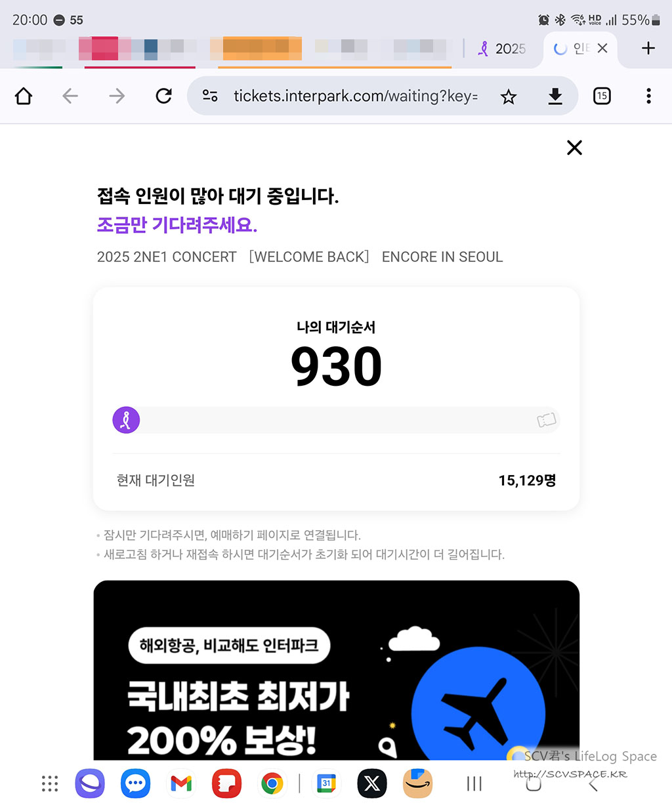Viewport: 672px width, 807px height.
Task: Go forward with the browser forward arrow
Action: (x=117, y=96)
